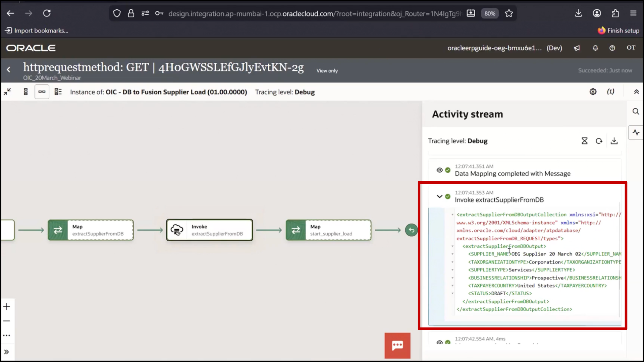Click the green return end node
644x362 pixels.
411,230
